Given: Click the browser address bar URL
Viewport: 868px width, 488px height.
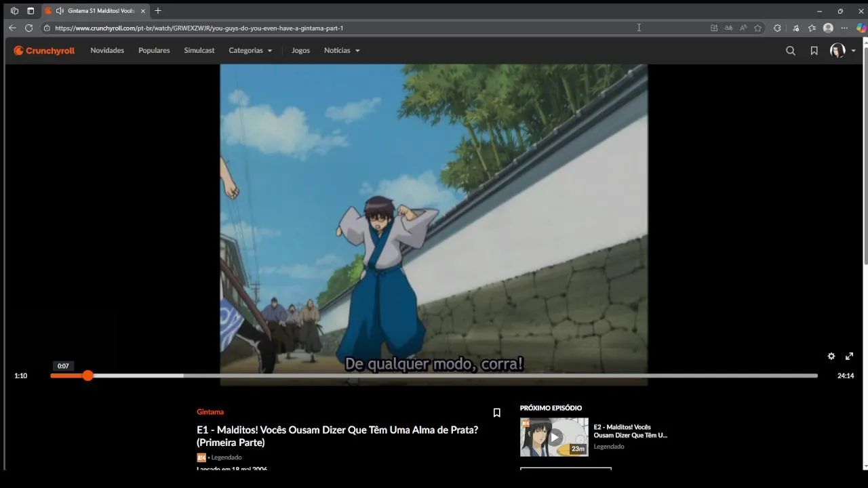Looking at the screenshot, I should coord(199,28).
